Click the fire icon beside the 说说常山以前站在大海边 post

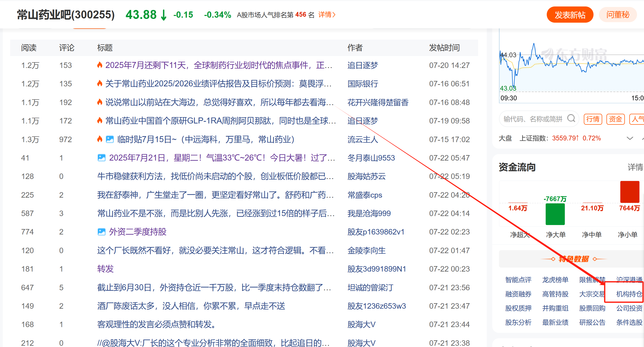(x=100, y=102)
